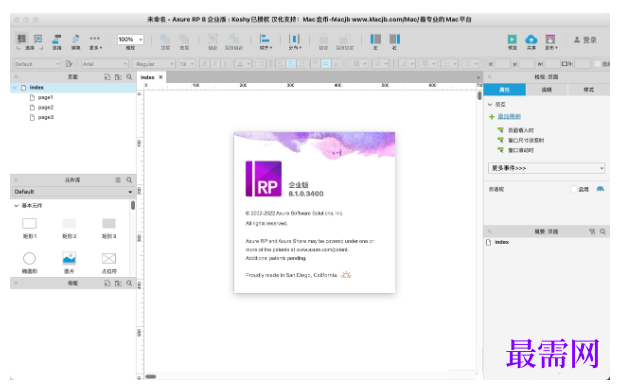Click the Lock (锁定) icon

tap(324, 39)
